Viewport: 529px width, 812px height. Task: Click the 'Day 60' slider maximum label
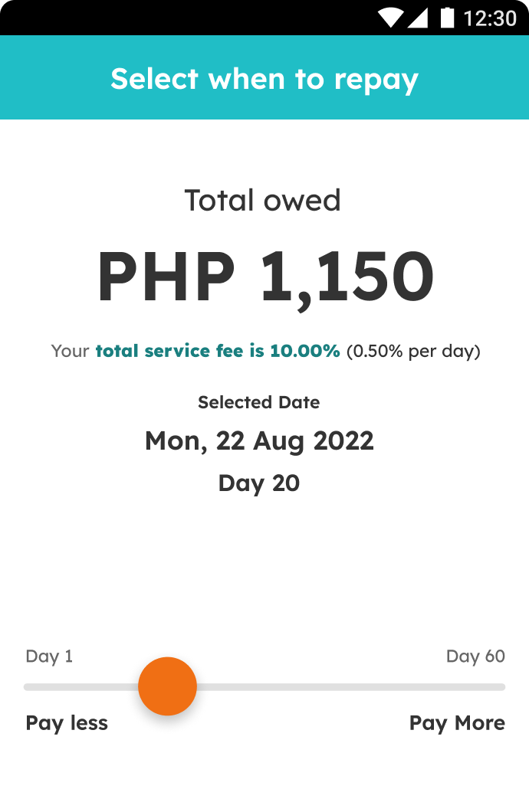pyautogui.click(x=475, y=656)
